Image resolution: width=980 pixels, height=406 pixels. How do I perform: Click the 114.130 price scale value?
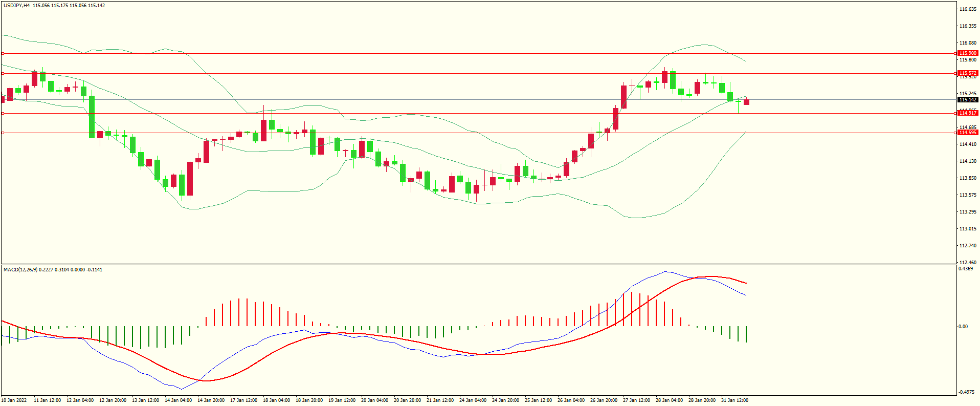[968, 161]
